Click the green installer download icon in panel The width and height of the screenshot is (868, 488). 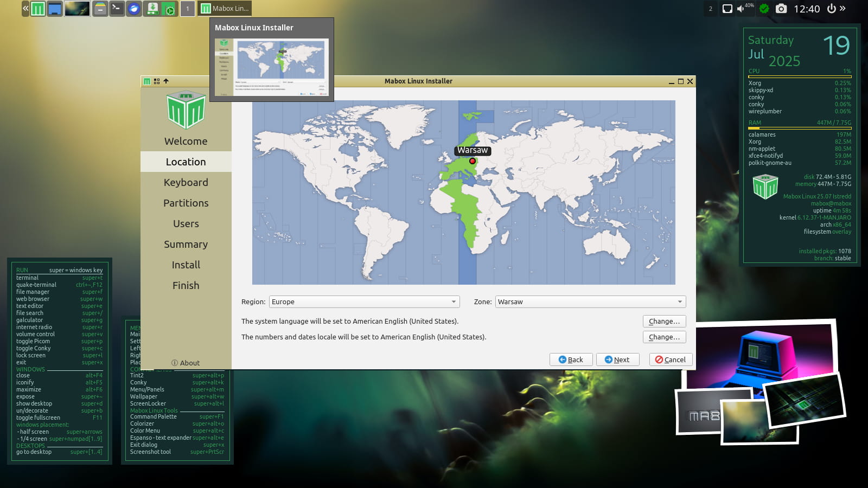(x=152, y=9)
